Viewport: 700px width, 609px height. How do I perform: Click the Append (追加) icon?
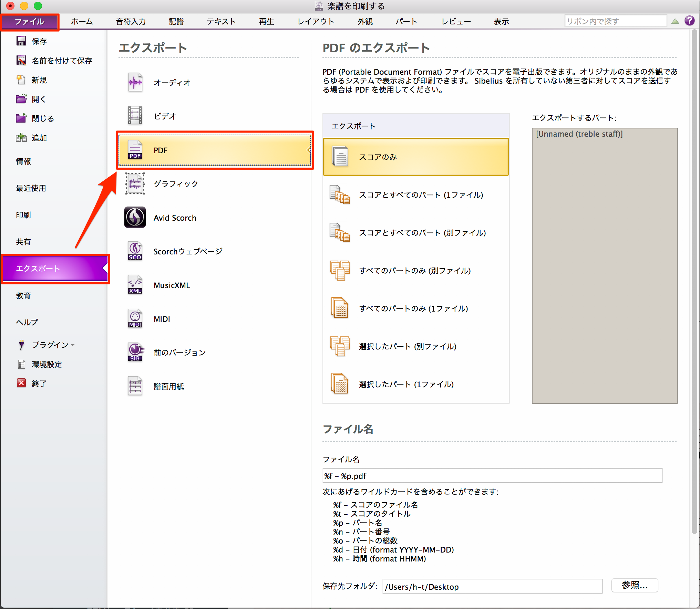click(x=21, y=138)
